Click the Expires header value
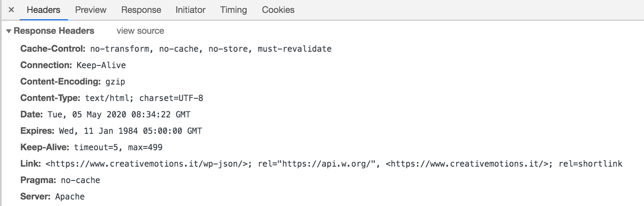 tap(130, 131)
